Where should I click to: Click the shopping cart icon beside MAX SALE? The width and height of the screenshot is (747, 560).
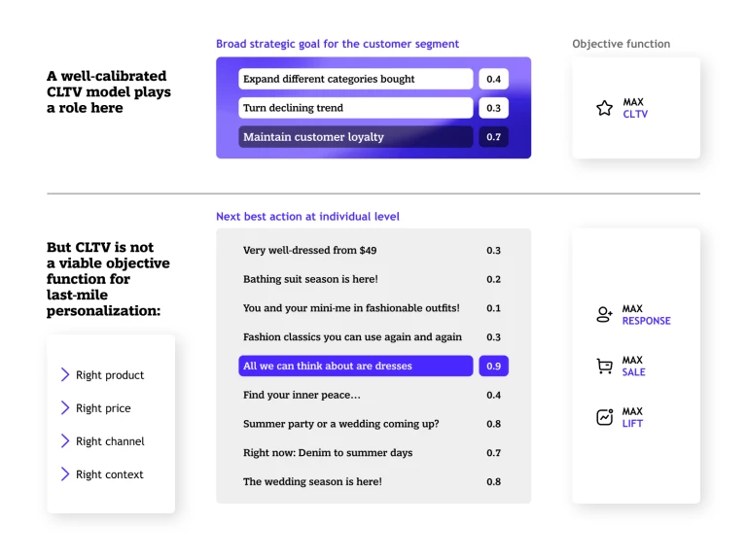click(x=604, y=366)
